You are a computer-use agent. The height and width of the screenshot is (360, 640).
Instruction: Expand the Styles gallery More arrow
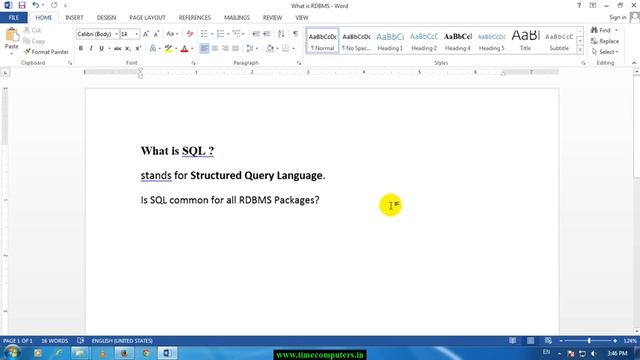[580, 50]
